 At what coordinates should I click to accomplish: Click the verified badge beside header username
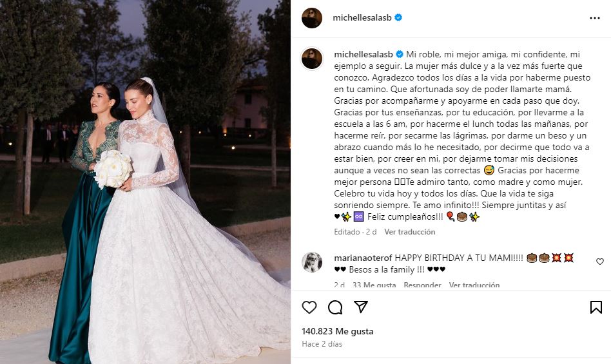398,17
